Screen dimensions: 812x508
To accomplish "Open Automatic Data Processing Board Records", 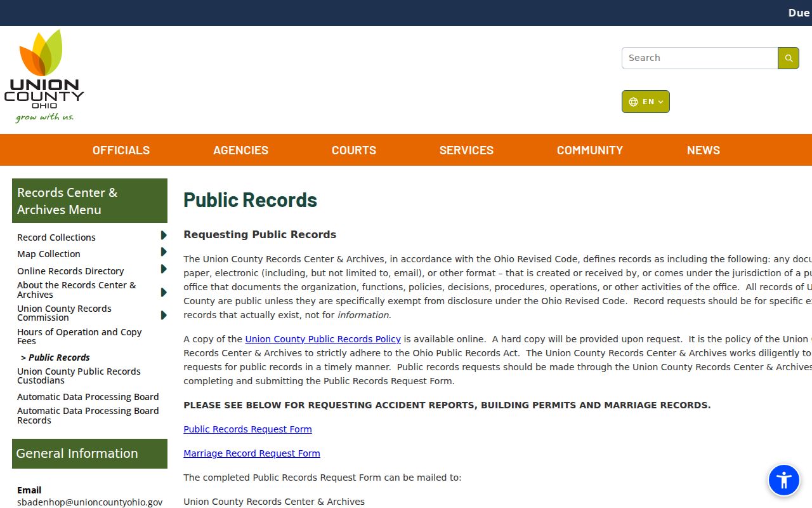I will click(x=88, y=415).
